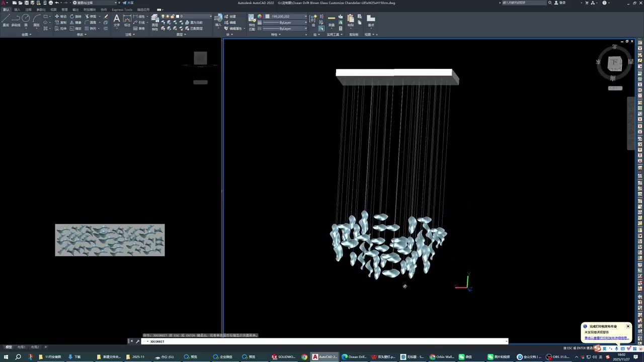The width and height of the screenshot is (644, 362).
Task: Click the ViewCube in the viewport corner
Action: [x=614, y=63]
